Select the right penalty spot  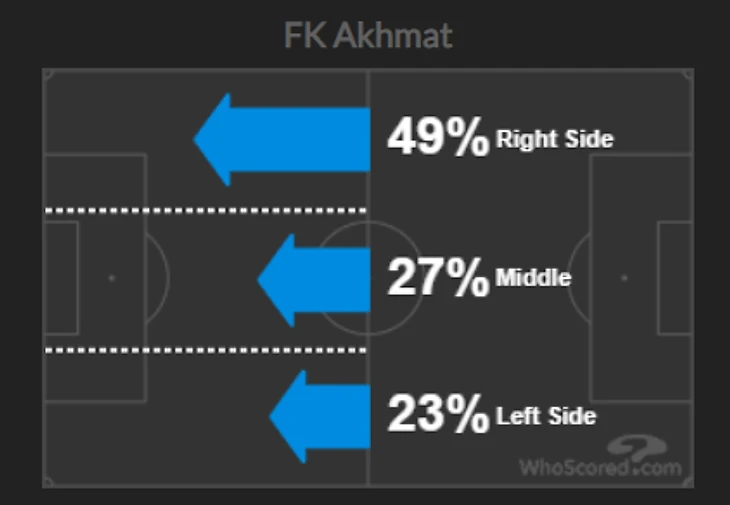(624, 278)
